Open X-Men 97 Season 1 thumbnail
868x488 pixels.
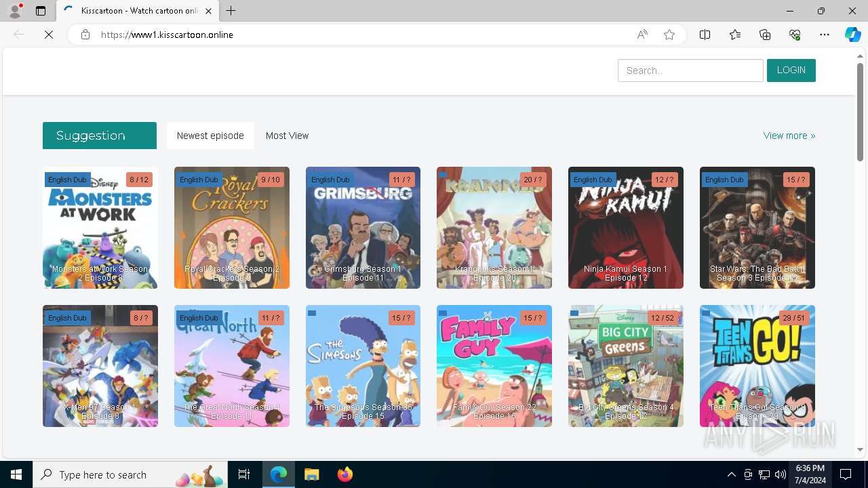(100, 366)
